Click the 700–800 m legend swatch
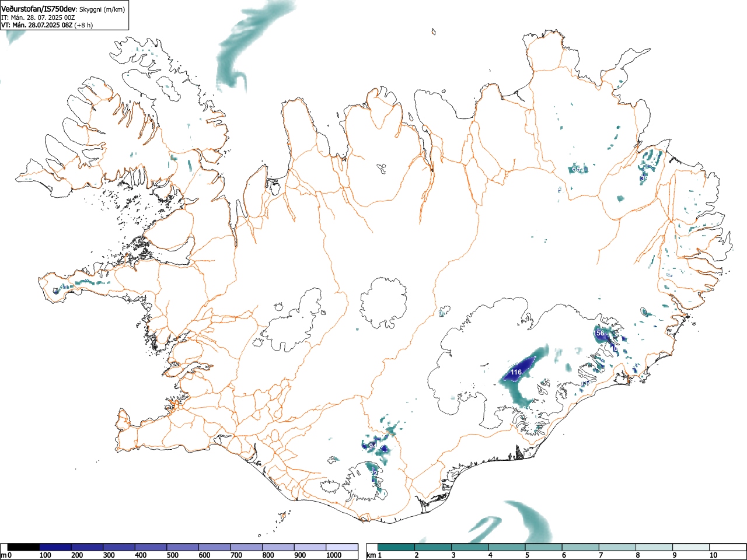The width and height of the screenshot is (747, 560). coord(247,547)
